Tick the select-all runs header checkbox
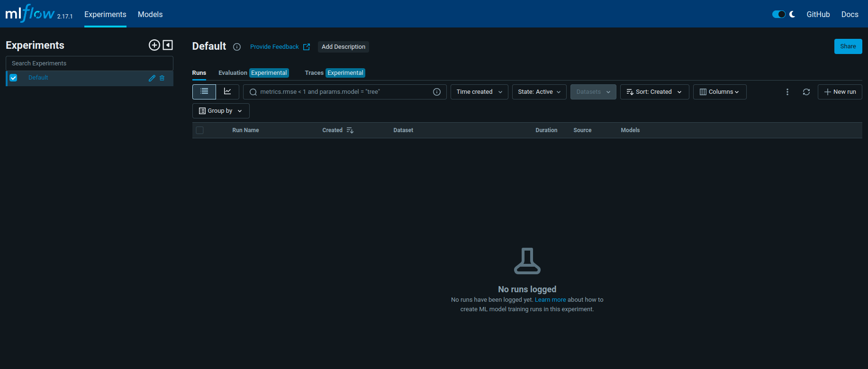 (x=200, y=130)
